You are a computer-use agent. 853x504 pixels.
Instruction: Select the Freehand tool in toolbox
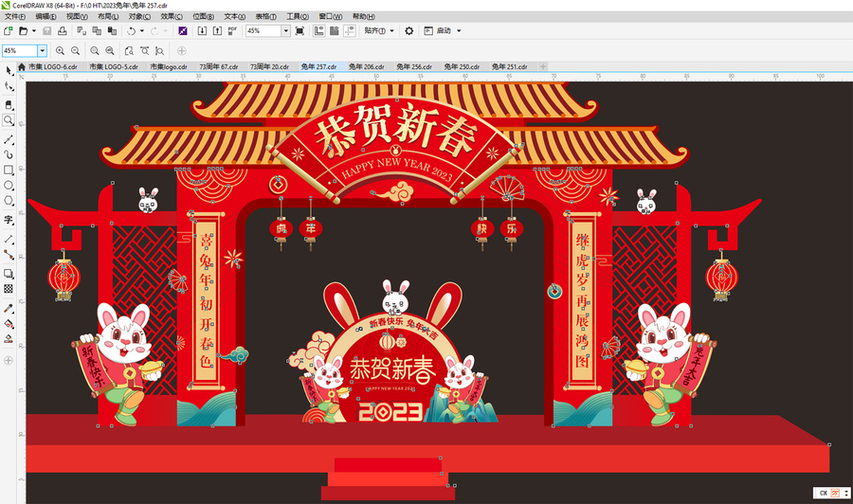click(x=9, y=139)
